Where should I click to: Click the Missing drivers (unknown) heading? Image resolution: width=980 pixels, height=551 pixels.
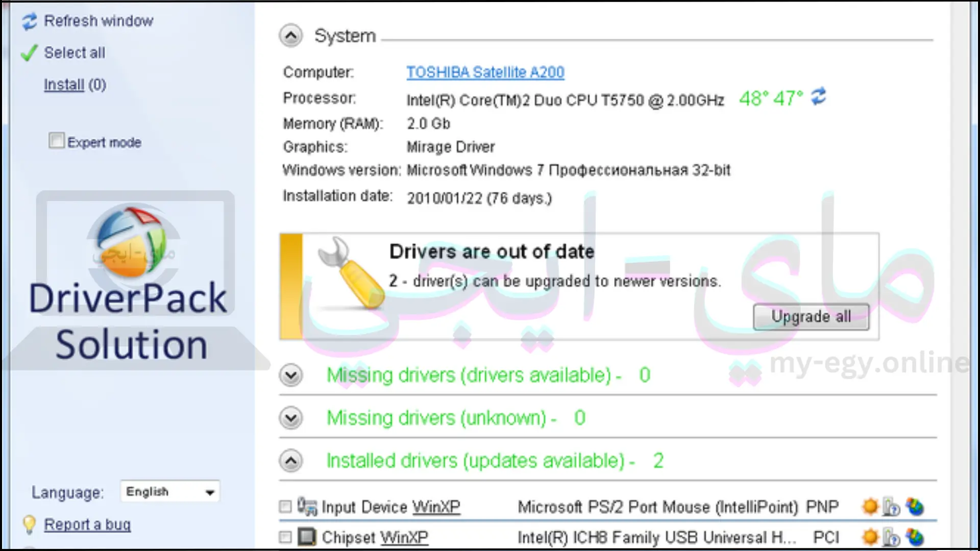point(456,418)
